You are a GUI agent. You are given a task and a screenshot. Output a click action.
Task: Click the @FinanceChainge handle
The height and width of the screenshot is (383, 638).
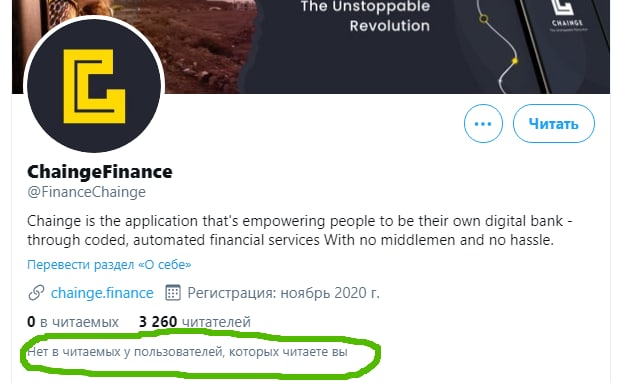86,192
